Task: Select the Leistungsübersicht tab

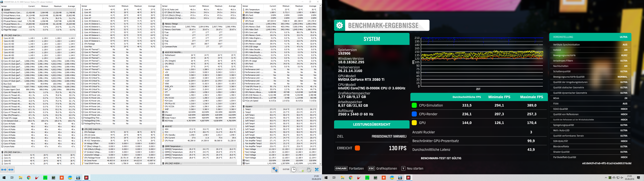Action: pyautogui.click(x=371, y=125)
